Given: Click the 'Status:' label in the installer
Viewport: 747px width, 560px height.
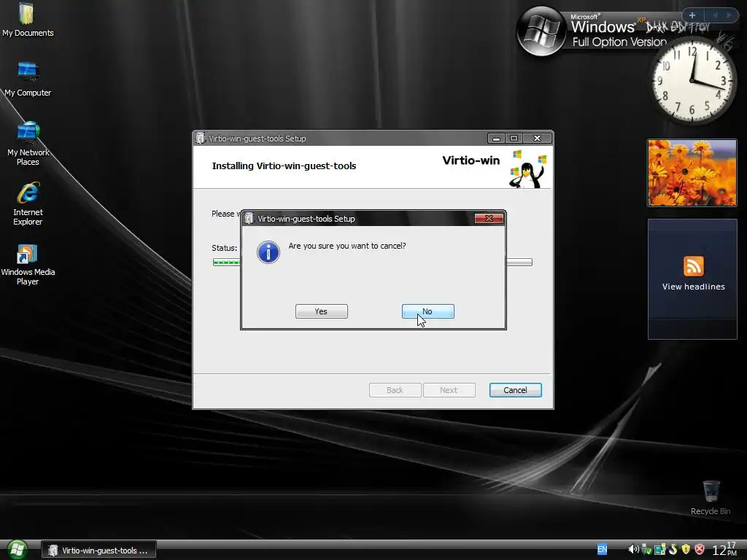Looking at the screenshot, I should 224,248.
